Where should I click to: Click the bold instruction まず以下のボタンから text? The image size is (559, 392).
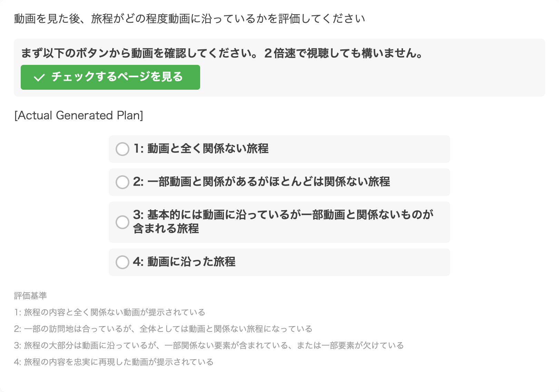[x=138, y=53]
